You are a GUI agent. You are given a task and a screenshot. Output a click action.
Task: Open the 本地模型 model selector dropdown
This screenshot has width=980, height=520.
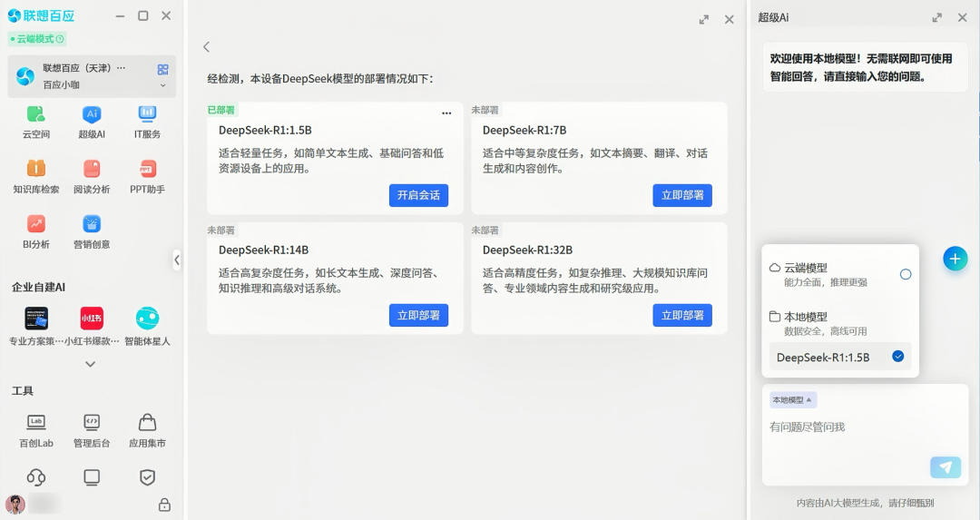coord(792,400)
